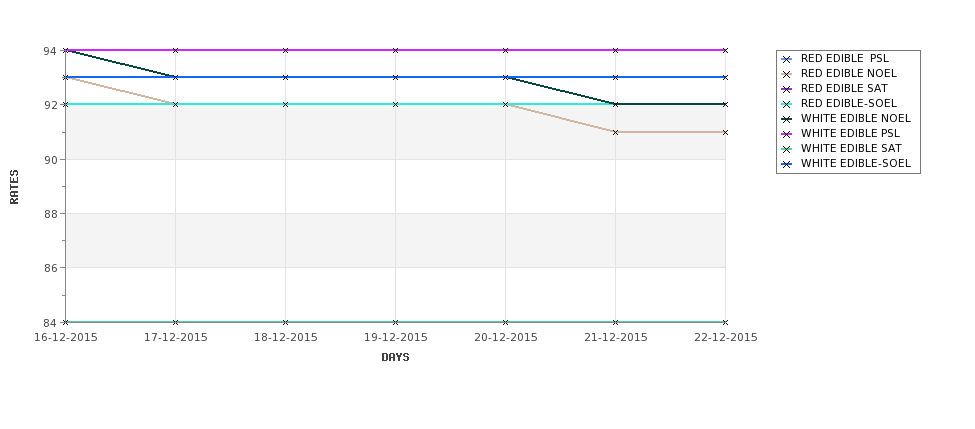
Task: Click the DAYS axis title
Action: (x=395, y=358)
